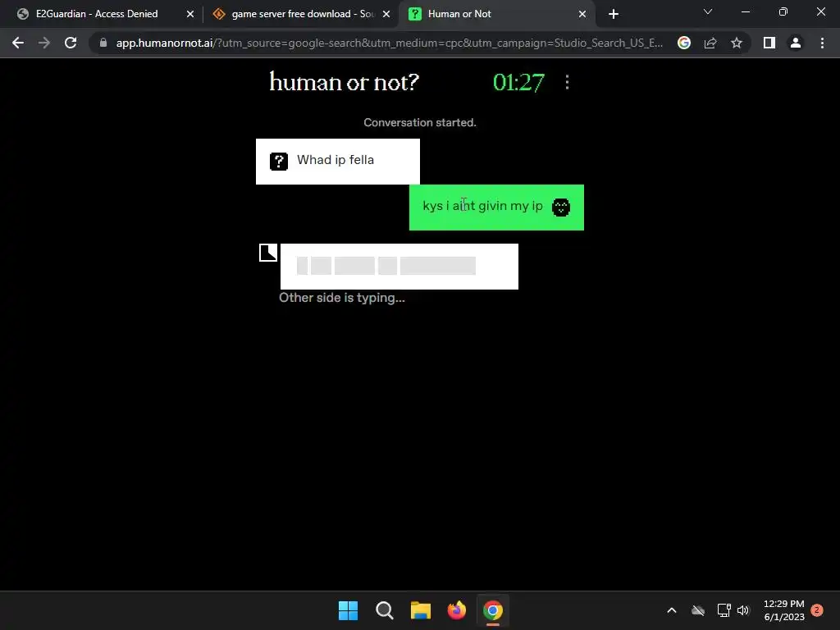Toggle the browser side panel
The width and height of the screenshot is (840, 630).
coord(769,43)
